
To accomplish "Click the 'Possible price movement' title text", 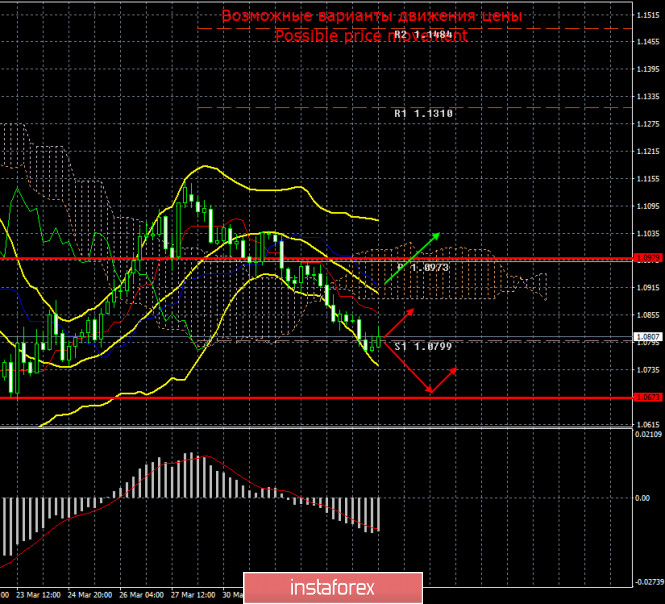I will pyautogui.click(x=371, y=36).
